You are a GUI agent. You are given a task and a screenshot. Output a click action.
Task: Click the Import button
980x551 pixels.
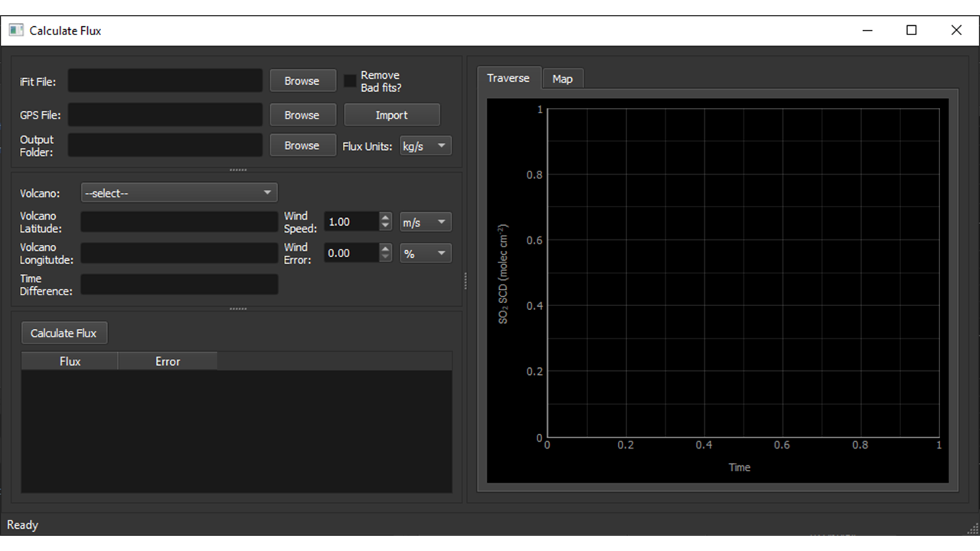pyautogui.click(x=392, y=115)
